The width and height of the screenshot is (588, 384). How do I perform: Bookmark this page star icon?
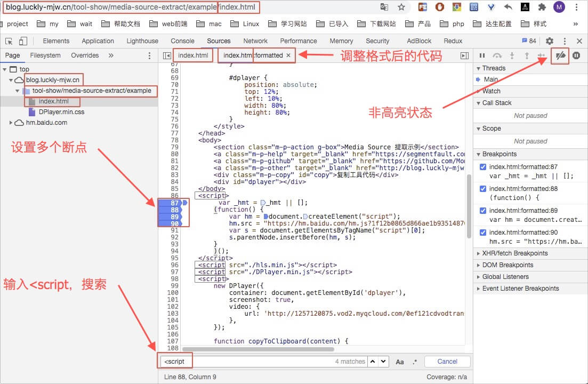pyautogui.click(x=401, y=7)
